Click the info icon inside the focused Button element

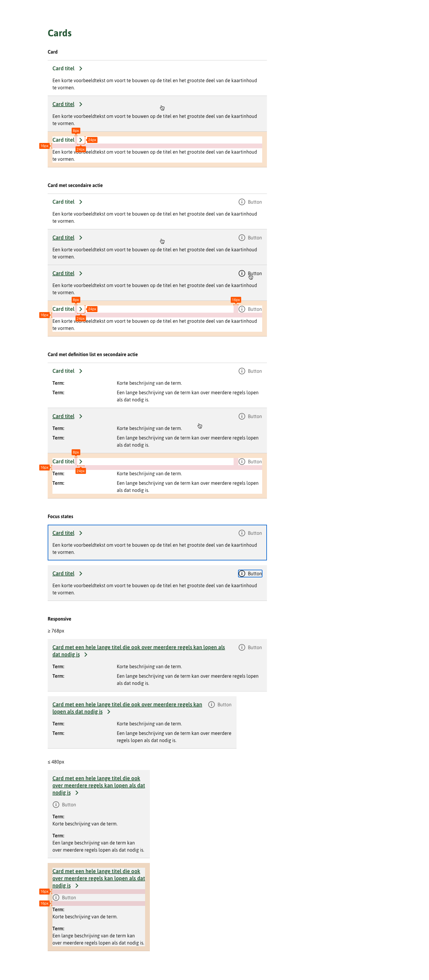point(242,573)
